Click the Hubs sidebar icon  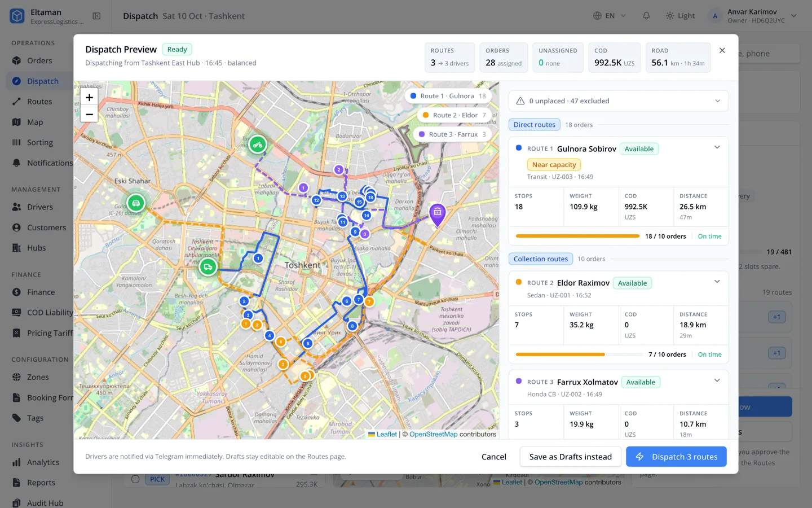point(16,248)
